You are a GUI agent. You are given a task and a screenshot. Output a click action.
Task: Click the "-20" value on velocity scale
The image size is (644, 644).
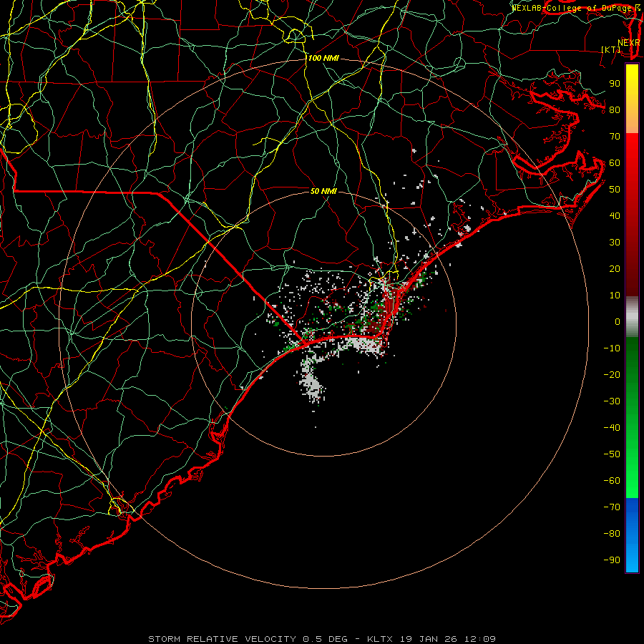612,374
